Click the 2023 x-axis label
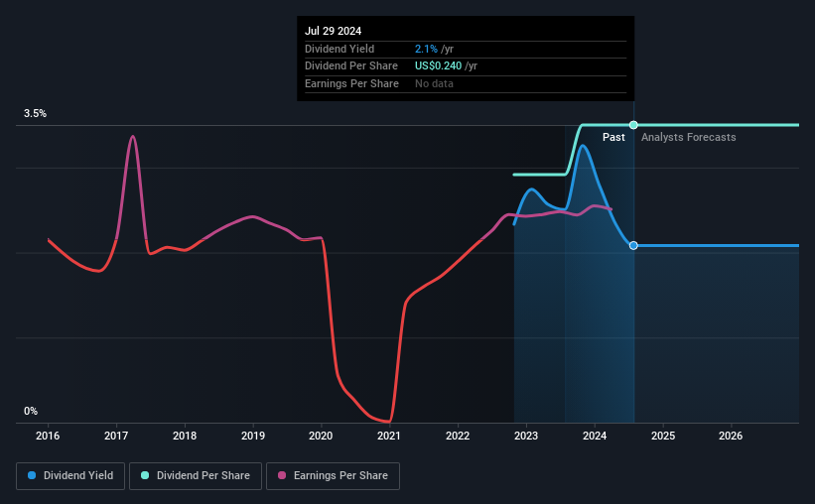Viewport: 815px width, 504px height. pyautogui.click(x=526, y=436)
